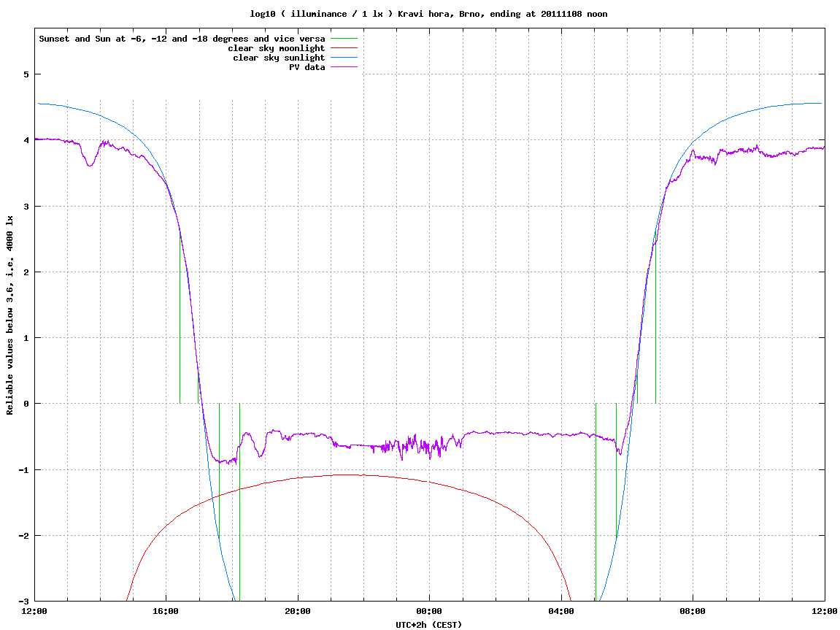
Task: Click the legend label 'clear sky moonlight'
Action: (277, 48)
